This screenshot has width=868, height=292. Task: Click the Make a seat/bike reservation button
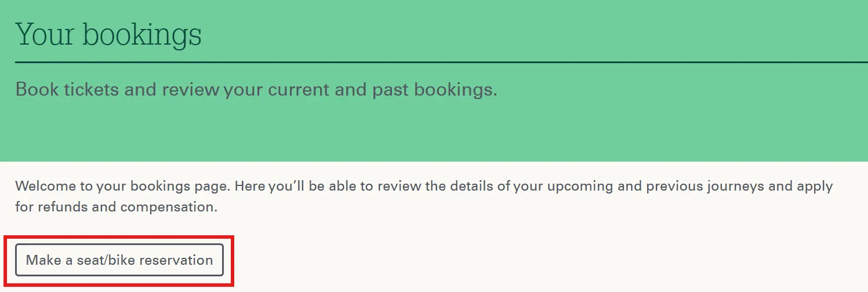[119, 260]
